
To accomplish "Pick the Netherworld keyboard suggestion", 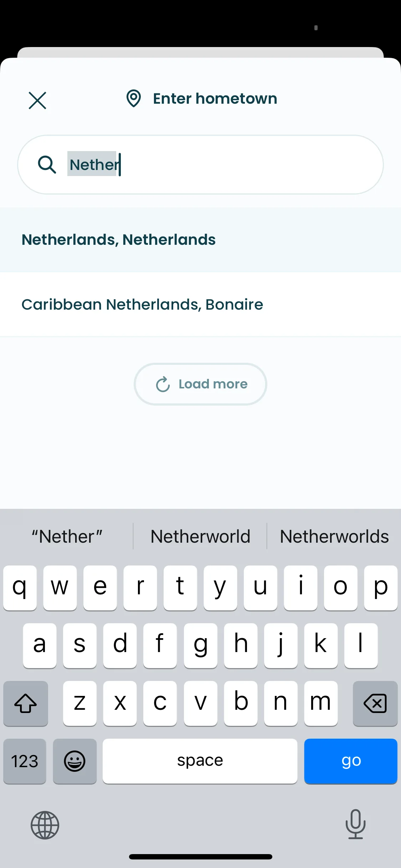I will 200,536.
